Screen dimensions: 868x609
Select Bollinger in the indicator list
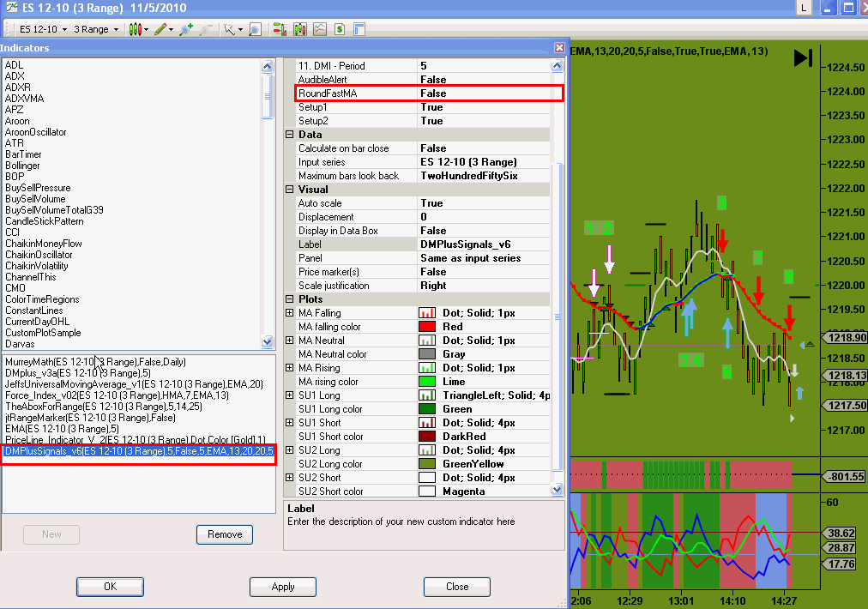22,166
